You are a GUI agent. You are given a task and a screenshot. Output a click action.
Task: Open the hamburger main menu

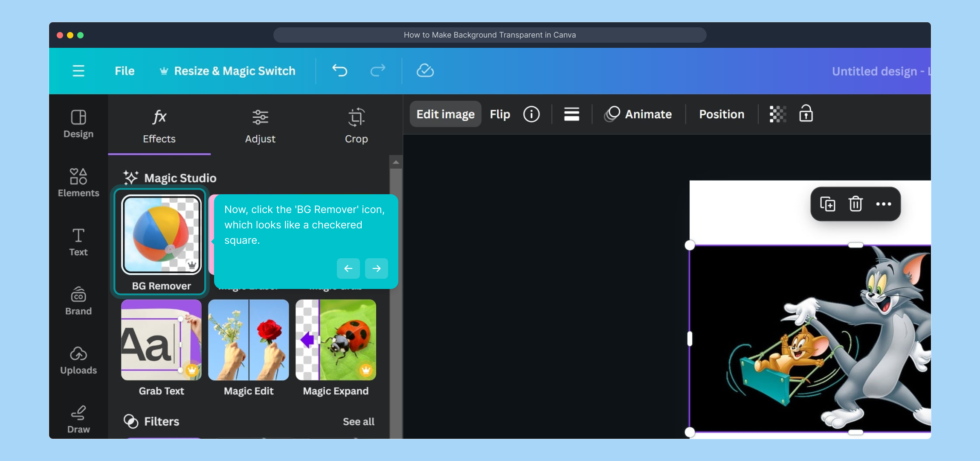point(78,71)
